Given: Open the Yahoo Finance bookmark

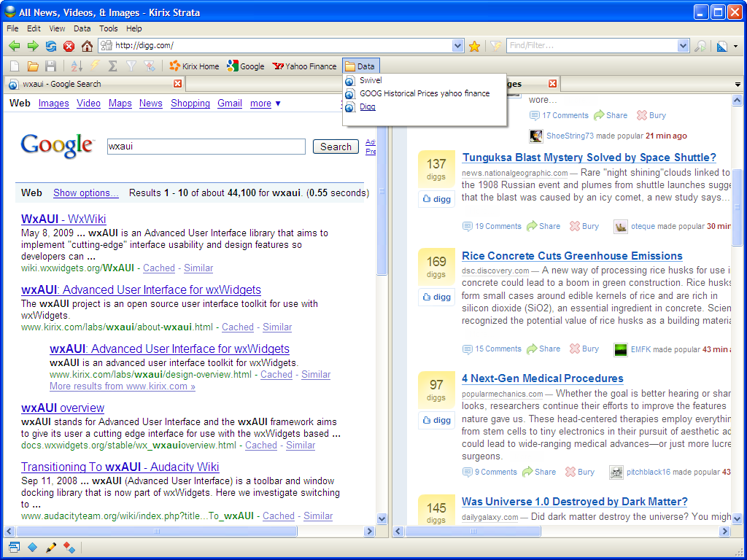Looking at the screenshot, I should [304, 66].
